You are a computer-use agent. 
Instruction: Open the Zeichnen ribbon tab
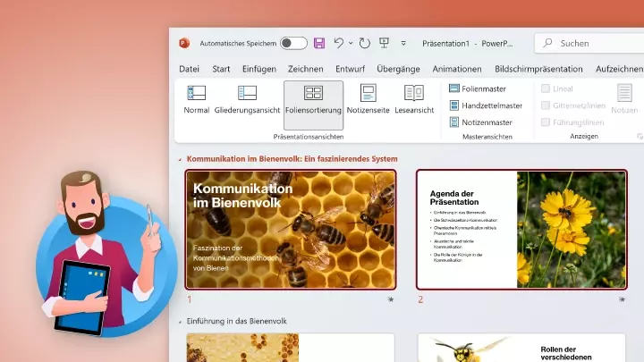[306, 69]
